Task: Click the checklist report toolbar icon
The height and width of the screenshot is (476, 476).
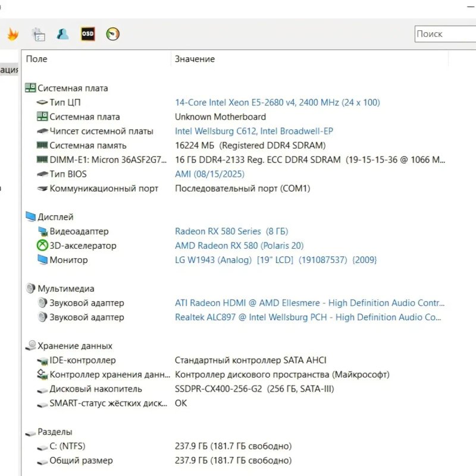Action: [39, 35]
